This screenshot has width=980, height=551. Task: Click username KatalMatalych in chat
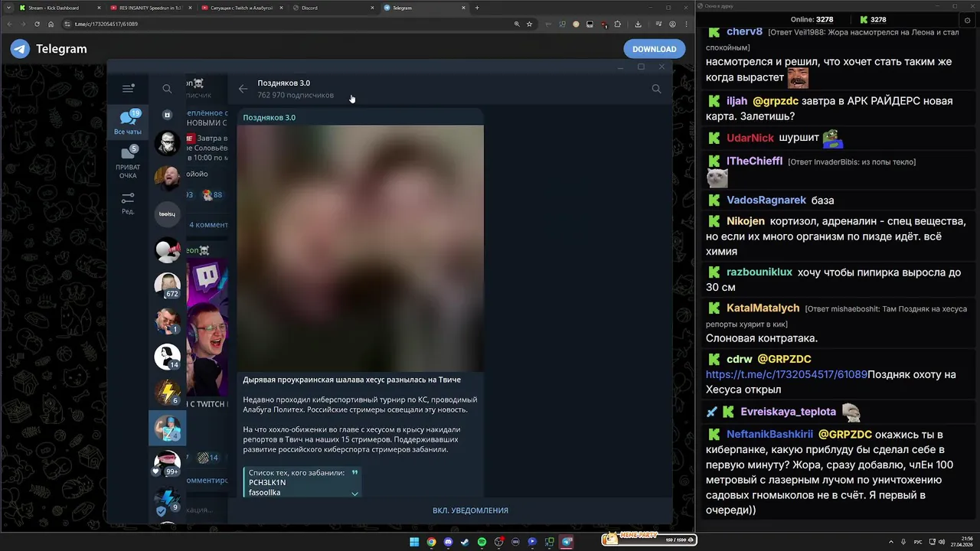tap(763, 308)
